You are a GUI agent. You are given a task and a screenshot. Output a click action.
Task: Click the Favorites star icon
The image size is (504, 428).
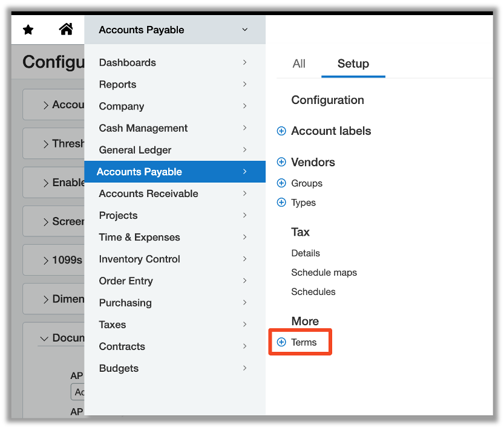[x=28, y=30]
